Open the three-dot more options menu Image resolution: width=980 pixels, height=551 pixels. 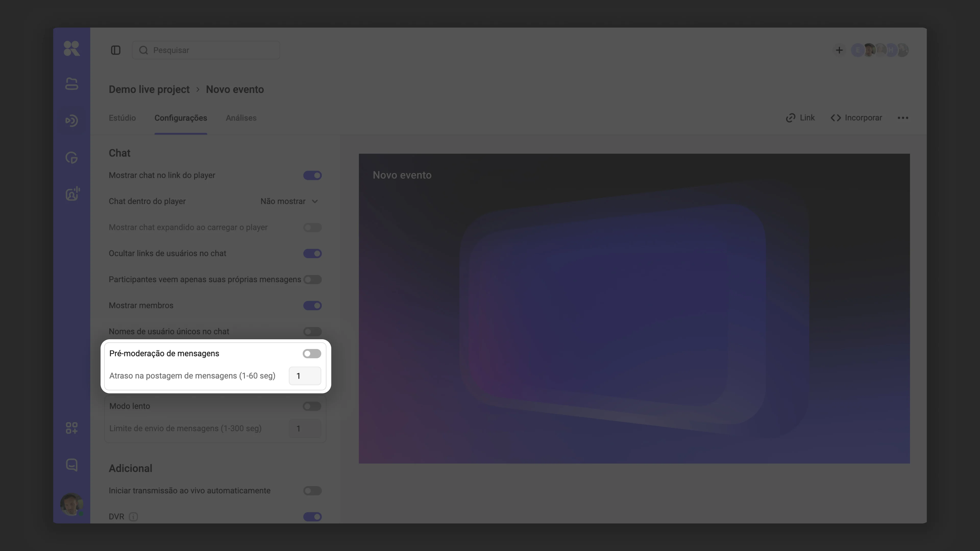click(x=903, y=118)
